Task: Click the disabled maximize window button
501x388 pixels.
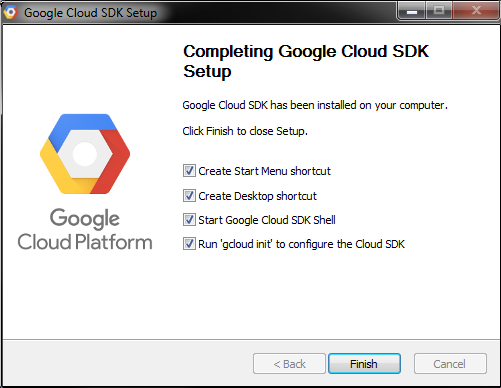Action: click(x=439, y=11)
